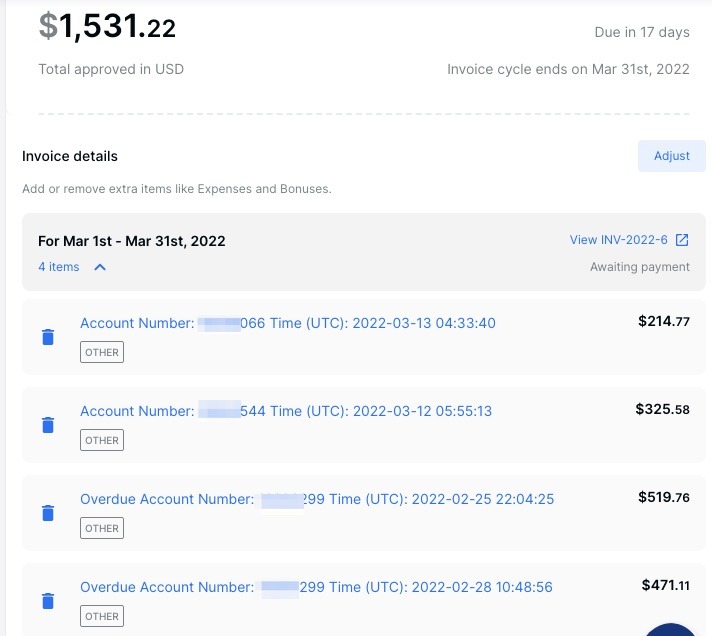Remove the $519.76 overdue item
This screenshot has height=636, width=712.
click(48, 513)
